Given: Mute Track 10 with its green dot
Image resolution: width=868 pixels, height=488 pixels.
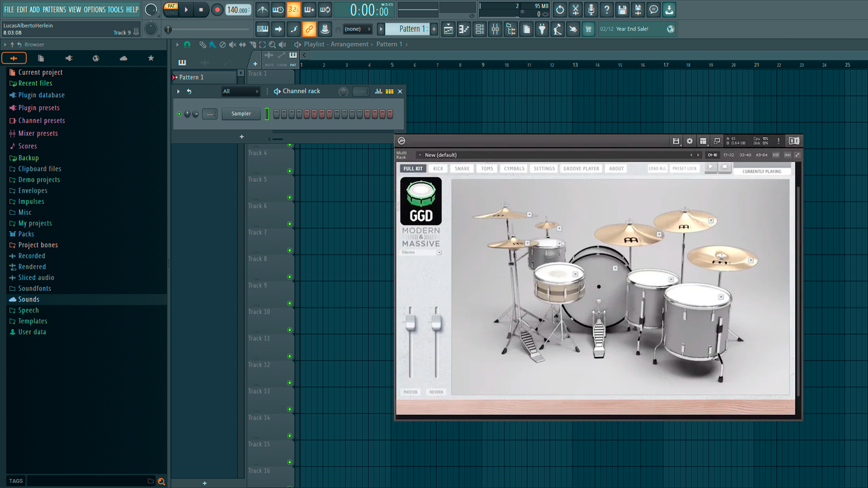Looking at the screenshot, I should [x=290, y=330].
